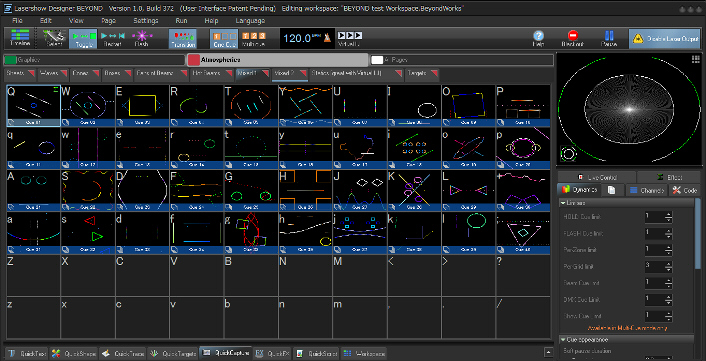The height and width of the screenshot is (361, 706).
Task: Pause the laser show output
Action: (609, 38)
